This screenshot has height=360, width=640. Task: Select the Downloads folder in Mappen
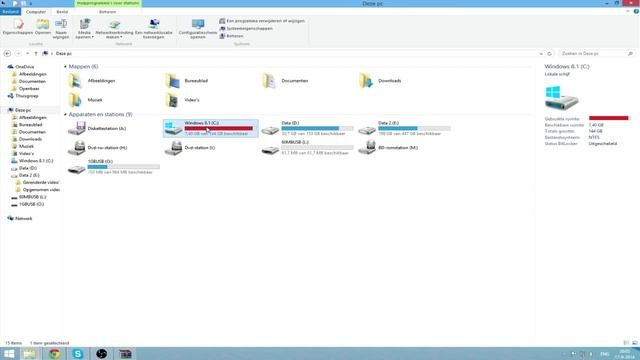[x=380, y=81]
